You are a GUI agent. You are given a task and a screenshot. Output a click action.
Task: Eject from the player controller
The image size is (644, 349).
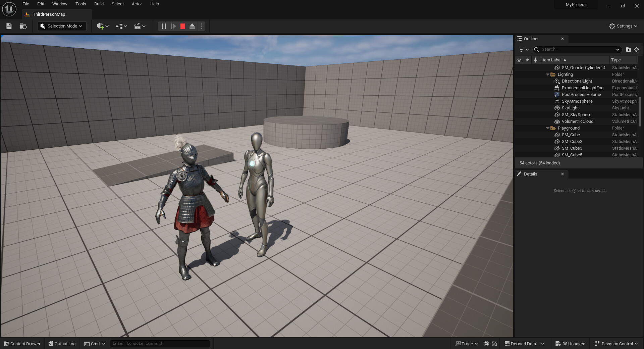tap(192, 26)
